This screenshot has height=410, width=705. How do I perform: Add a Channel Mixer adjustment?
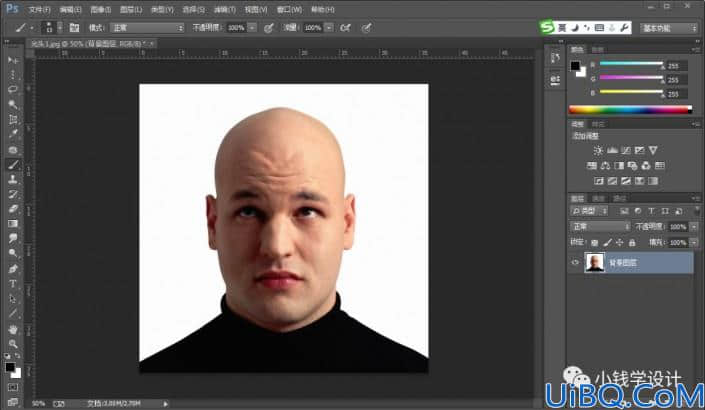(646, 165)
